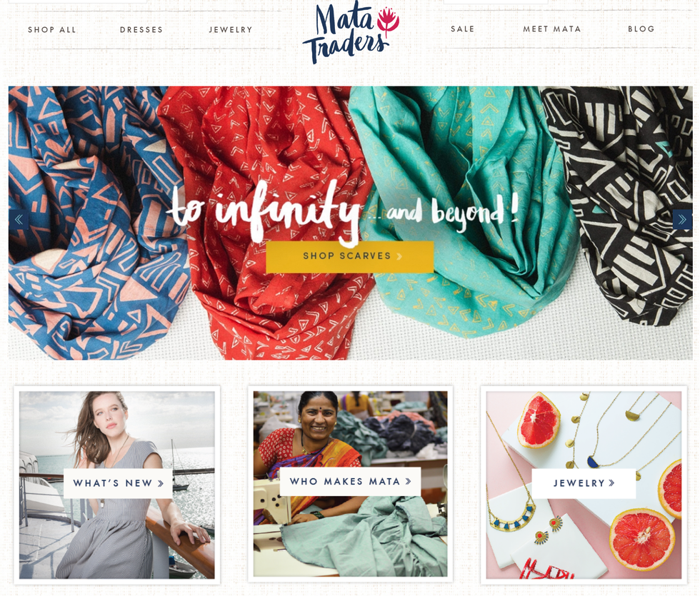Screen dimensions: 700x596
Task: Click the scarves hero banner image
Action: coord(351,223)
